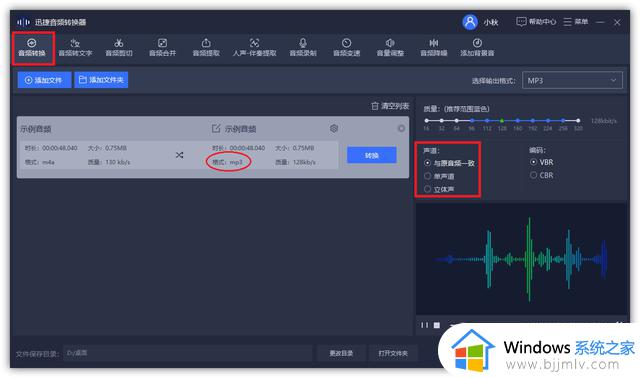The height and width of the screenshot is (378, 640).
Task: Click the output 质量: 128kb/s text
Action: tap(295, 162)
